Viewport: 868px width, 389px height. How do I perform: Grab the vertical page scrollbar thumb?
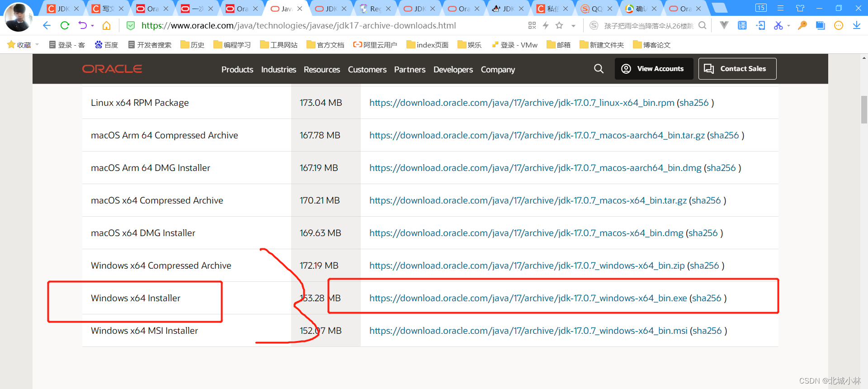(x=864, y=109)
